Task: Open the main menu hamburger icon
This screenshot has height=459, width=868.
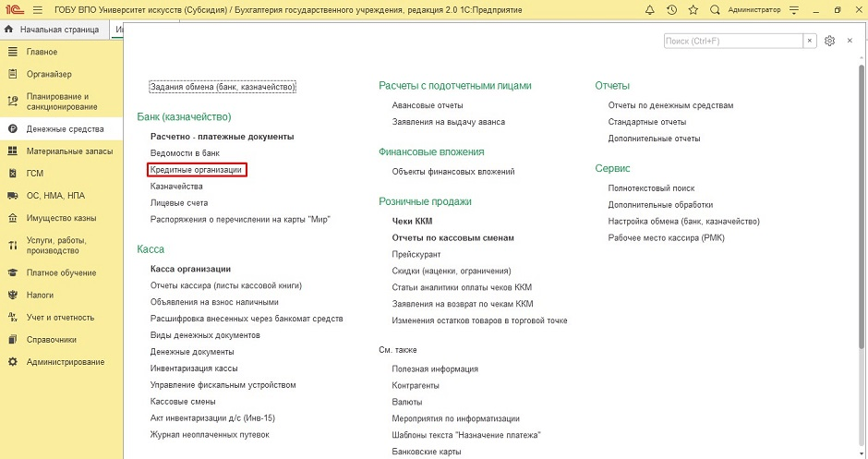Action: pyautogui.click(x=38, y=9)
